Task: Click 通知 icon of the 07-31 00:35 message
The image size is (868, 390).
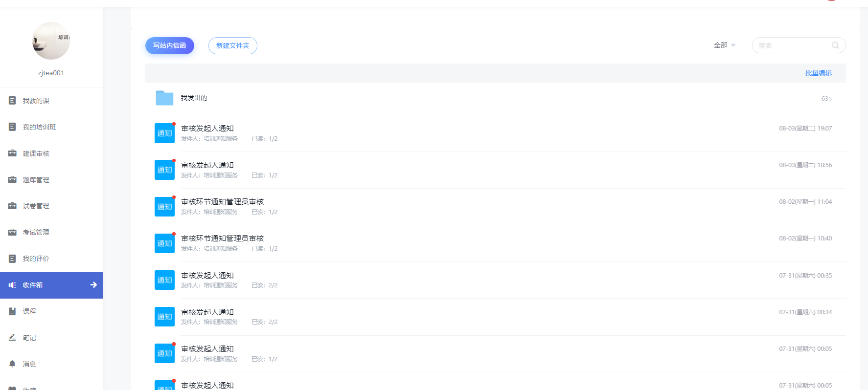Action: [x=164, y=280]
